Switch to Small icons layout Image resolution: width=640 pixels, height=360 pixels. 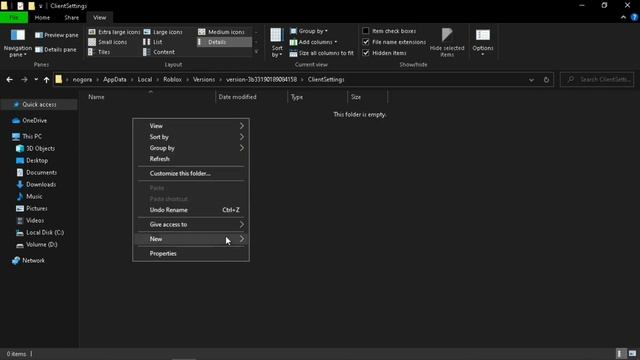108,42
